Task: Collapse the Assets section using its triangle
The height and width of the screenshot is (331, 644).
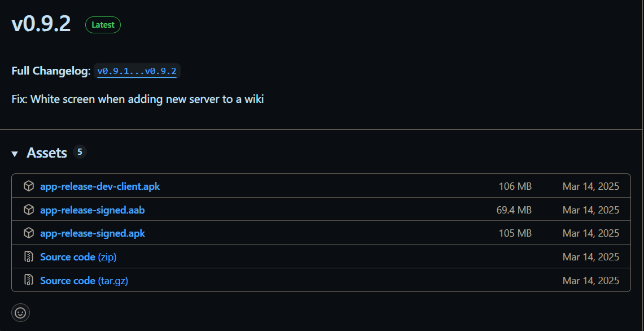Action: click(x=15, y=154)
